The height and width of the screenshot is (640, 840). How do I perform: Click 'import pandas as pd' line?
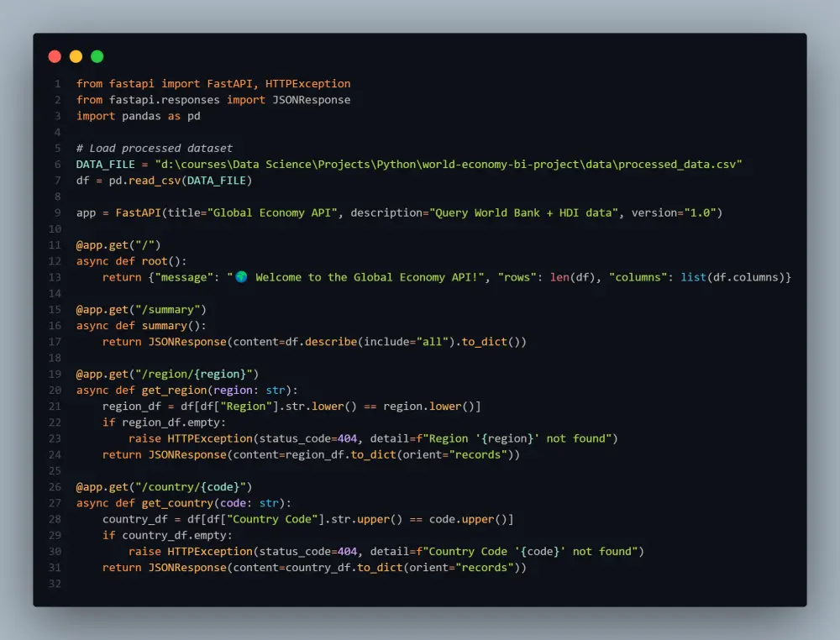[x=139, y=116]
